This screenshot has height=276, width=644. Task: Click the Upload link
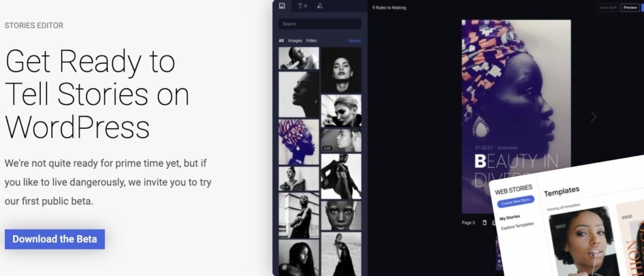click(354, 41)
